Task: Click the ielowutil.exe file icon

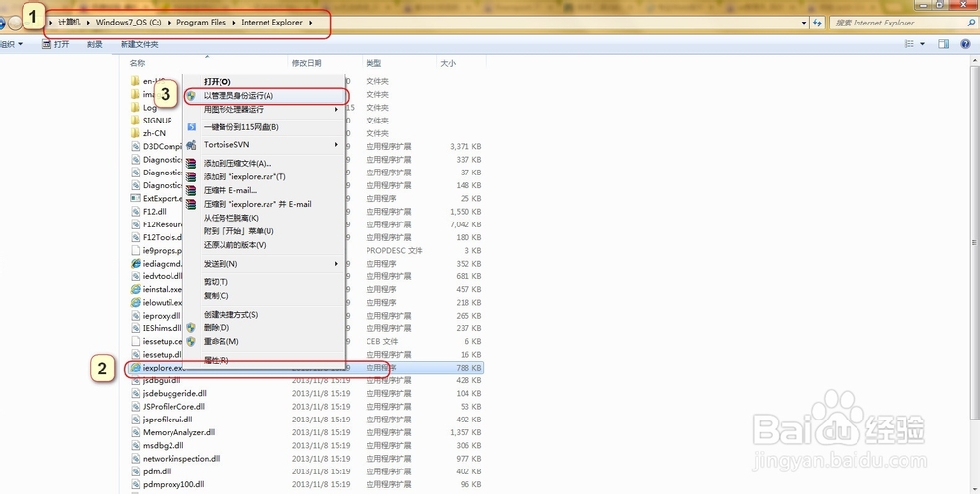Action: tap(135, 303)
